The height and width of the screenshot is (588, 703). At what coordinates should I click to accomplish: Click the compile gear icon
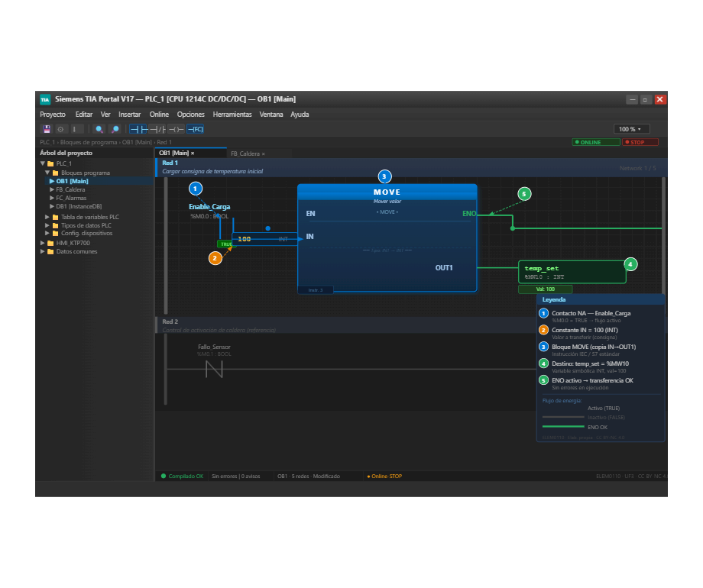point(60,129)
